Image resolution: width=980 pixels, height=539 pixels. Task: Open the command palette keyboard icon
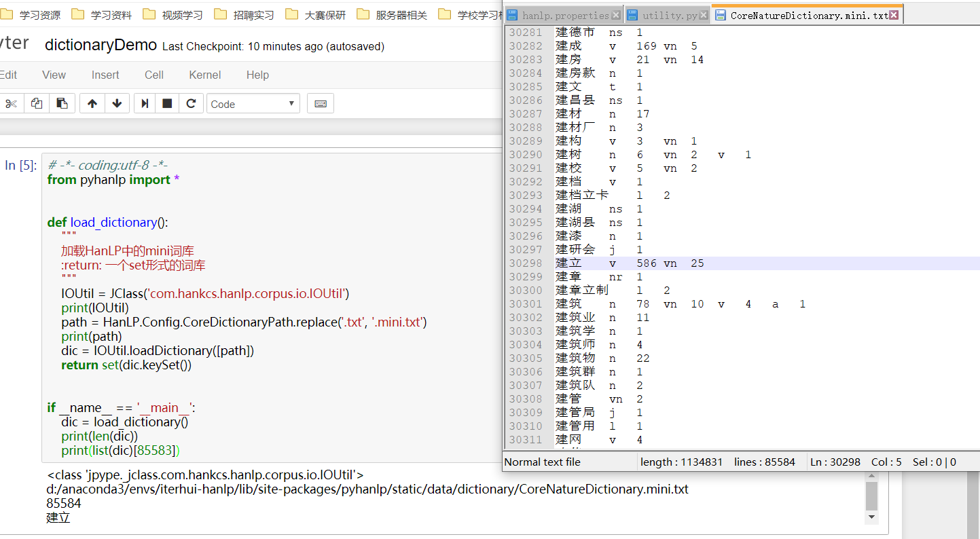coord(320,103)
